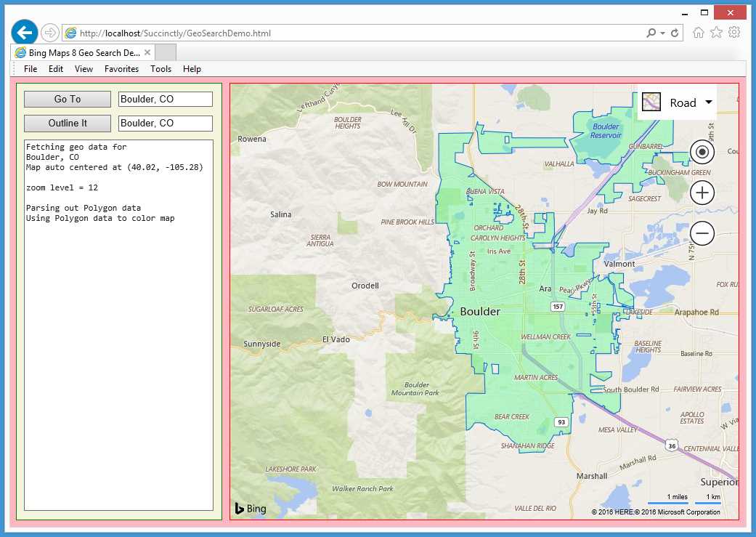Click the Road map type thumbnail

[651, 102]
